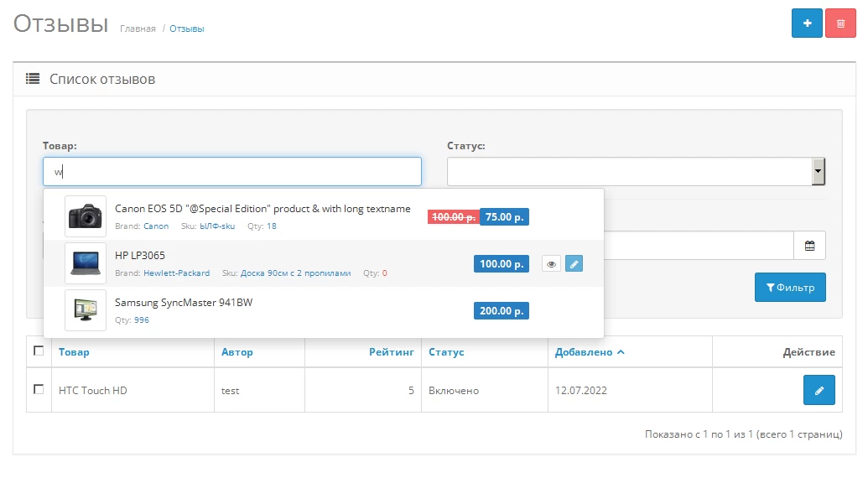Screen dimensions: 868x478
Task: Click the HP laptop thumbnail
Action: coord(86,263)
